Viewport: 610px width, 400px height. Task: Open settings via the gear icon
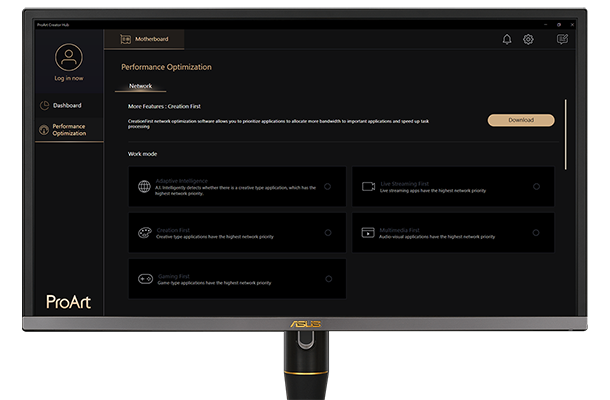click(x=528, y=39)
